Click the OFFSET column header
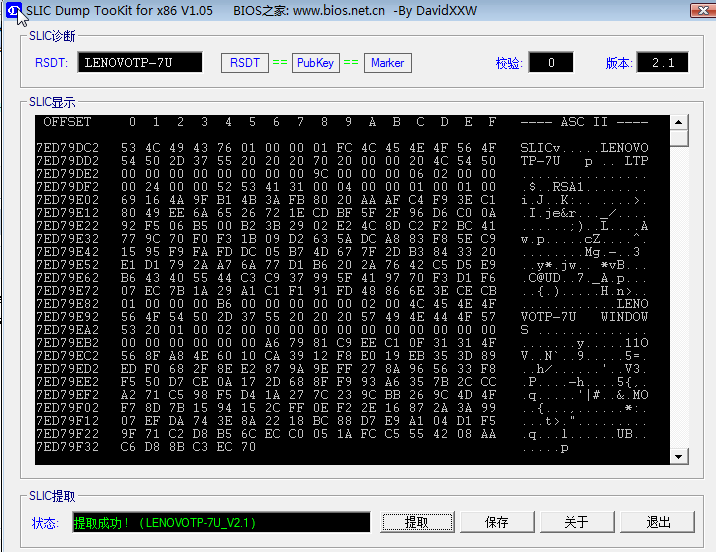Image resolution: width=716 pixels, height=552 pixels. (67, 122)
